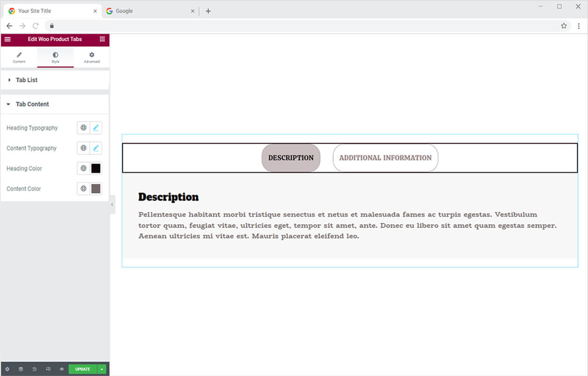Toggle preview changes eye icon

point(61,369)
